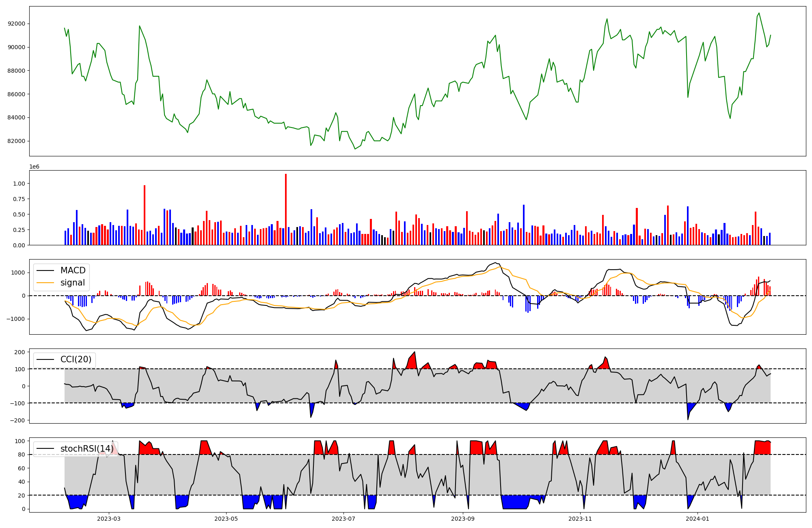812x528 pixels.
Task: Click the CCI(20) legend label
Action: pos(76,360)
